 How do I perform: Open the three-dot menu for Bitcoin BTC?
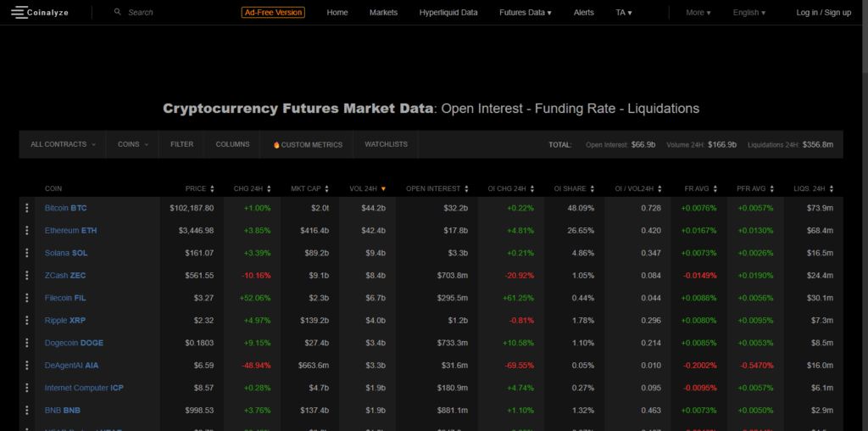26,208
